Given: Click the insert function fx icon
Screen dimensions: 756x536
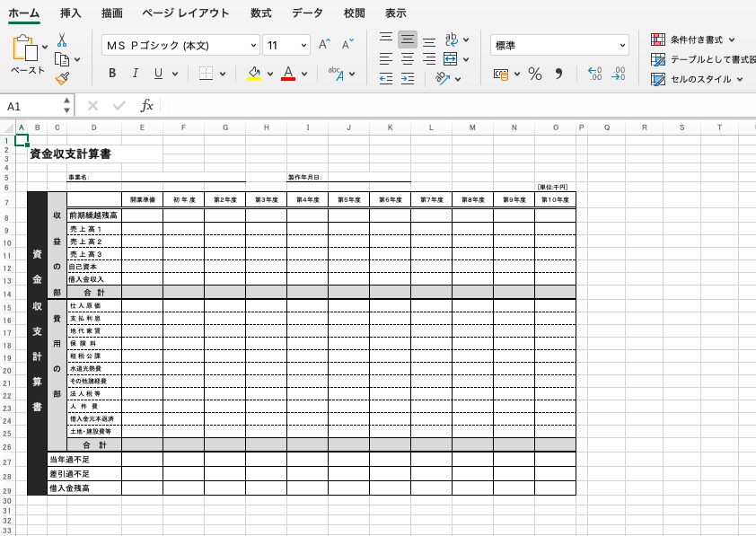Looking at the screenshot, I should pyautogui.click(x=147, y=106).
